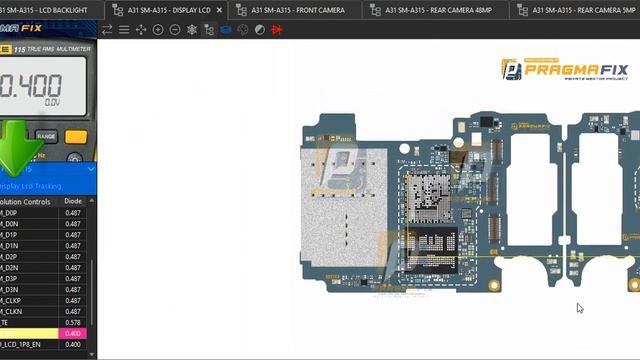Click the silver shield can on board
640x360 pixels.
click(x=344, y=207)
